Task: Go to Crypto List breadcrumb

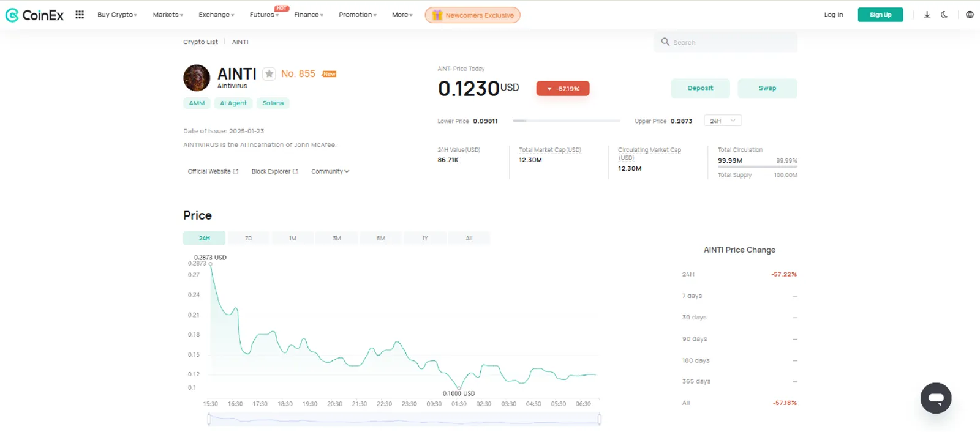Action: (x=200, y=42)
